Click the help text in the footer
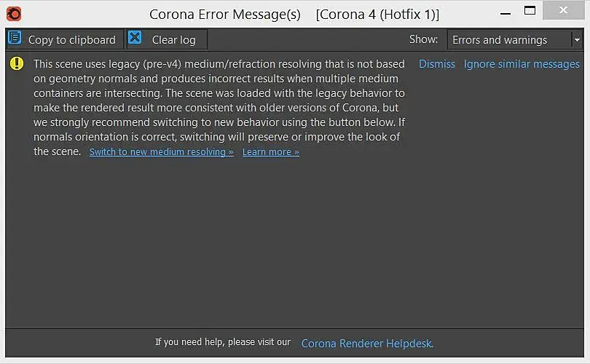 pyautogui.click(x=223, y=342)
